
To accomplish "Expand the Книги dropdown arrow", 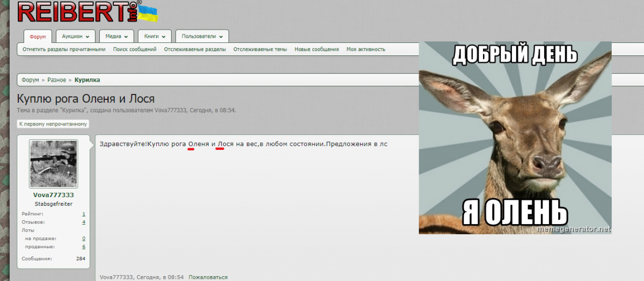I will pyautogui.click(x=163, y=37).
